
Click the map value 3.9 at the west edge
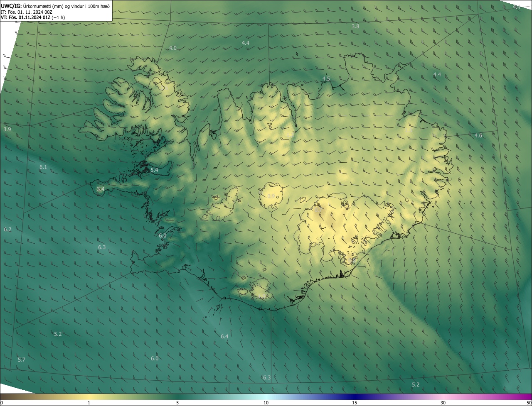coord(7,130)
